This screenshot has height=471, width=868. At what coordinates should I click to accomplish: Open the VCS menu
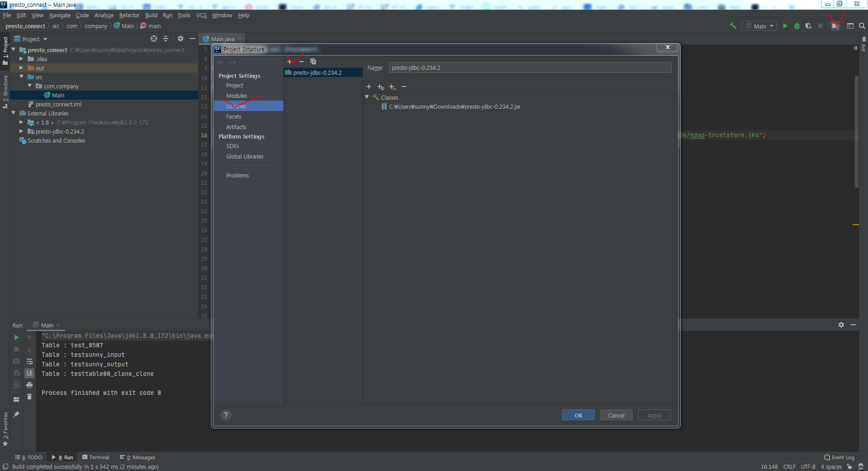coord(201,15)
